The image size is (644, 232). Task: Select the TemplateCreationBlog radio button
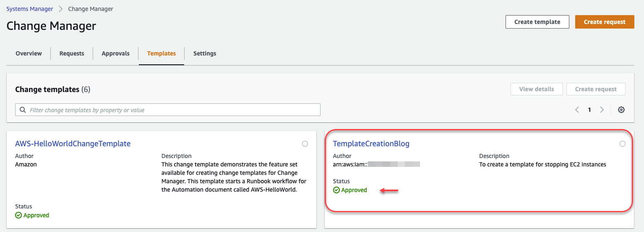(x=623, y=144)
